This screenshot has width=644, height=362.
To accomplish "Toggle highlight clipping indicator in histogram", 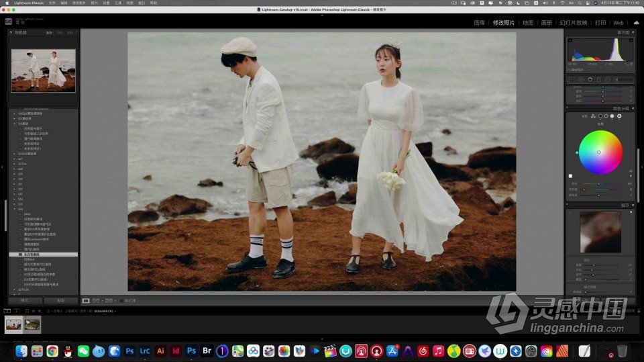I will coord(631,40).
